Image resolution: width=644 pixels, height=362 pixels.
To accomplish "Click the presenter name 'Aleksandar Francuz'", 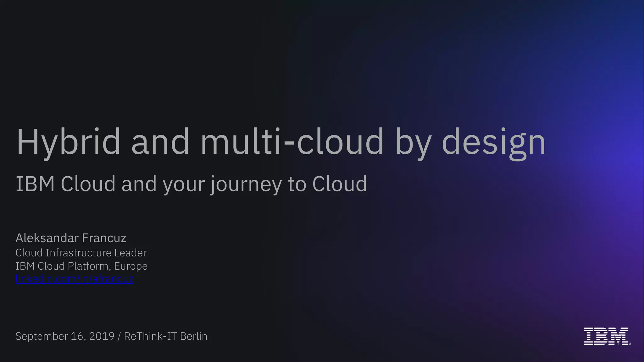I will pyautogui.click(x=71, y=238).
